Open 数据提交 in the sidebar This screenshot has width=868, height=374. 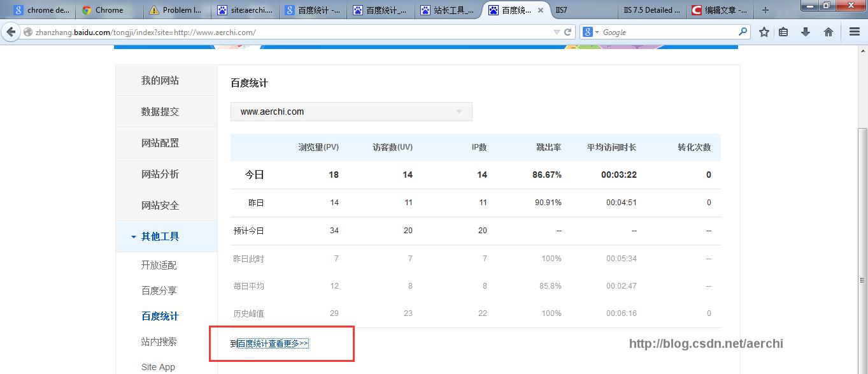point(166,111)
